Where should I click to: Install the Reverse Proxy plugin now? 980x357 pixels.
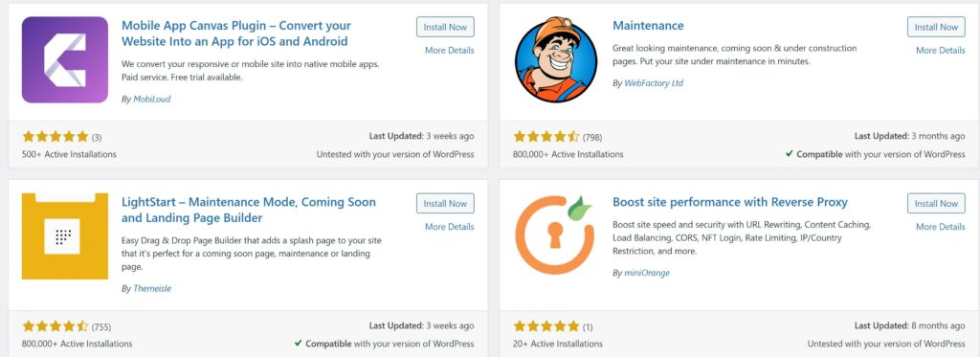(x=936, y=203)
